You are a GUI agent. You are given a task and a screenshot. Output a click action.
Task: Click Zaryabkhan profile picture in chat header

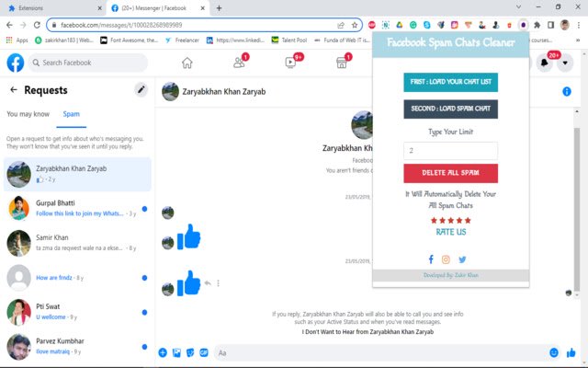(x=170, y=92)
